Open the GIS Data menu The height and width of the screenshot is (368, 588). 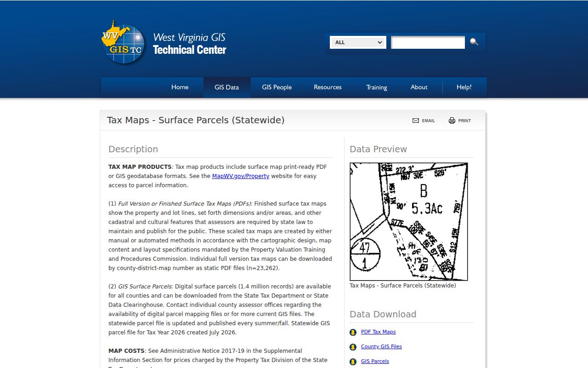pyautogui.click(x=226, y=87)
